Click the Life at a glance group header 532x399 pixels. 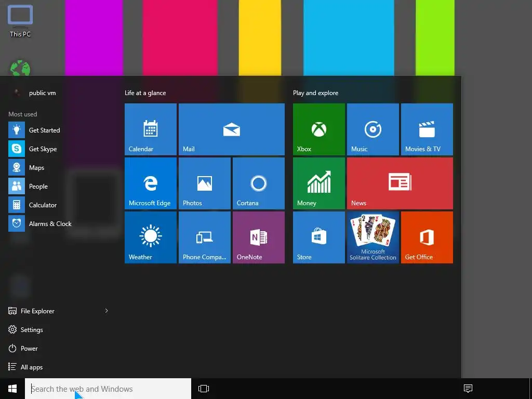(145, 92)
